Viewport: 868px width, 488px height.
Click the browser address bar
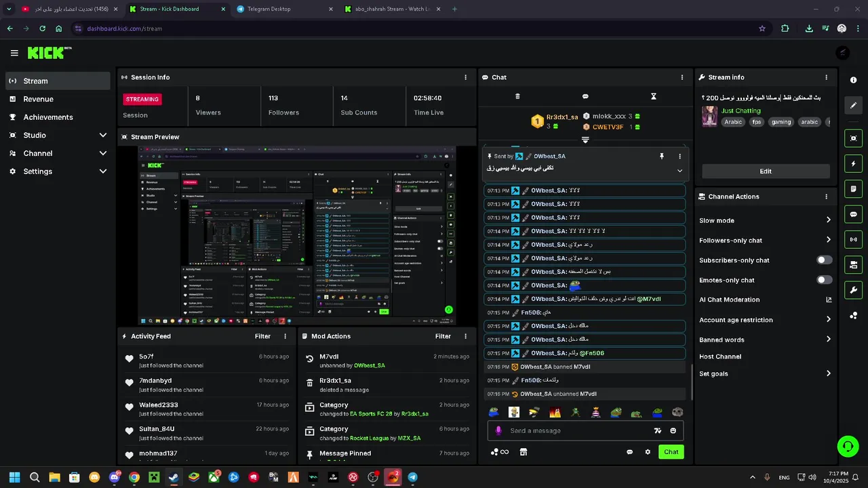[x=420, y=28]
